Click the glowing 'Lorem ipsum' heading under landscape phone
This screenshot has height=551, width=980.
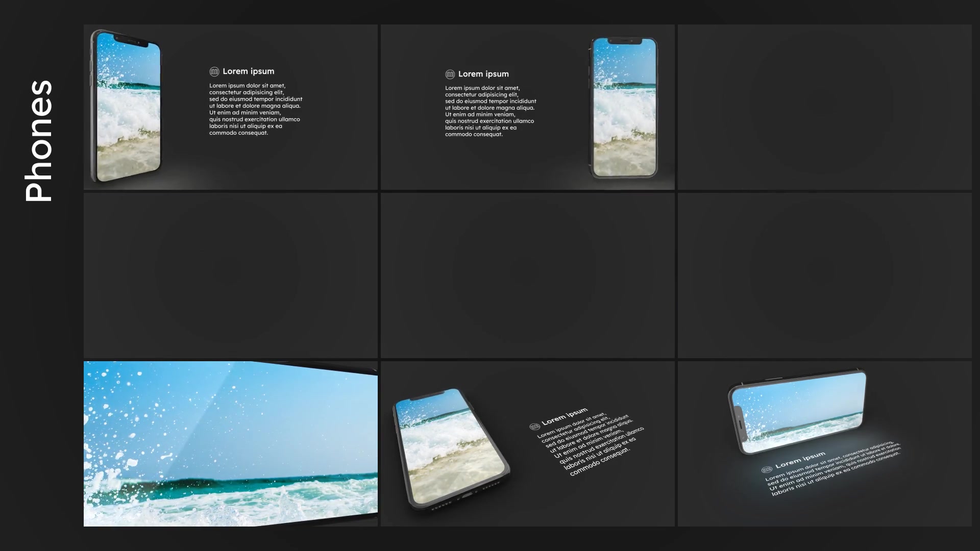point(800,460)
